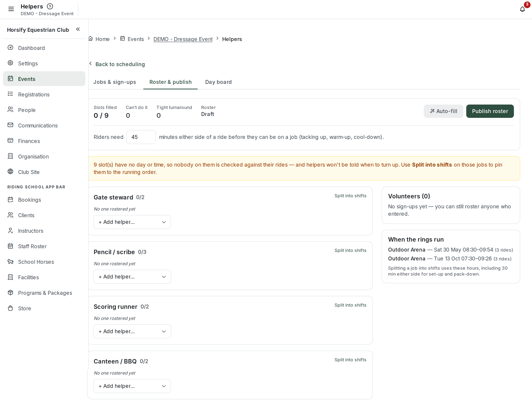Click the Helpers help question-mark icon
The width and height of the screenshot is (532, 420).
50,6
